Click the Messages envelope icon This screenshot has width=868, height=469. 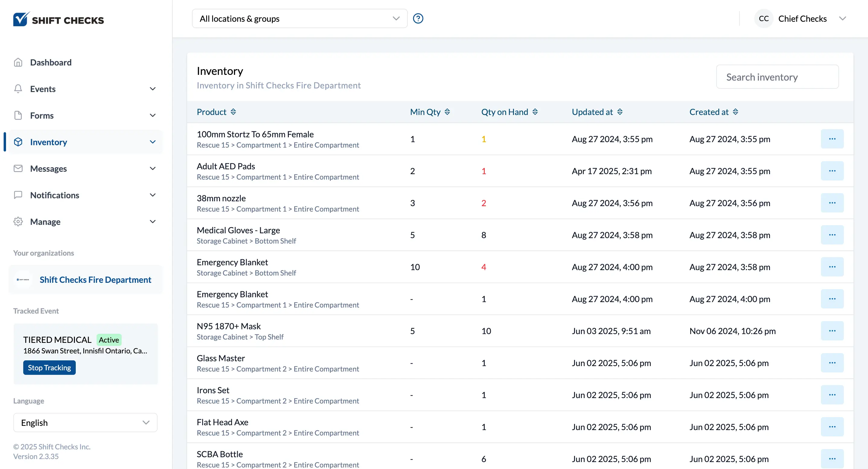click(x=18, y=168)
